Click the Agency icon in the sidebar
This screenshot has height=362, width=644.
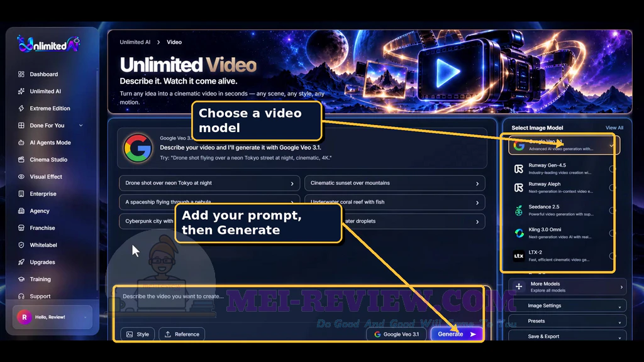coord(21,211)
